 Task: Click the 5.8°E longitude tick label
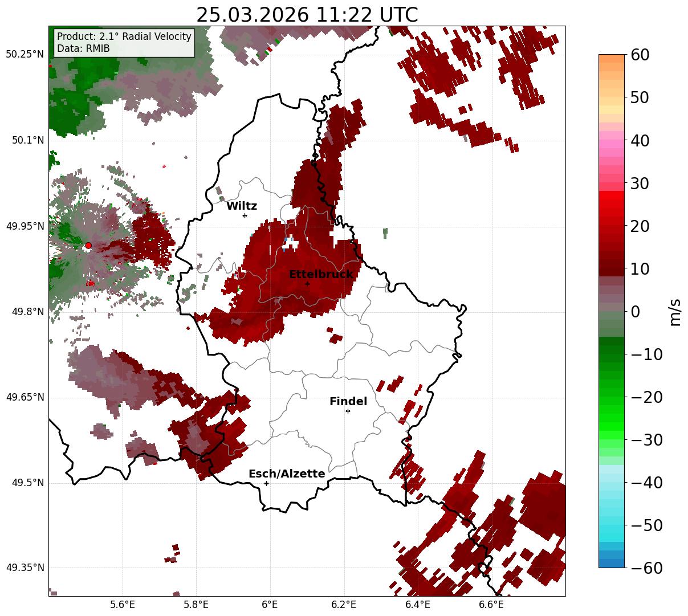[196, 605]
